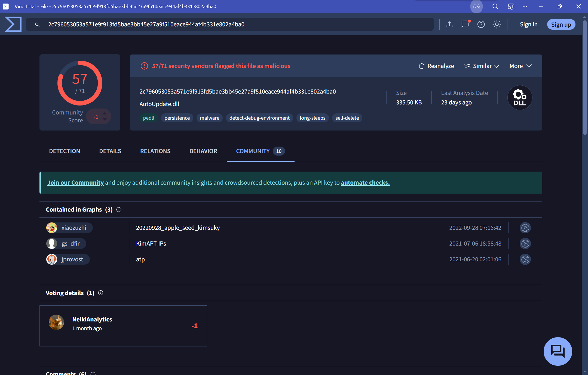Click the hash search input field
Screen dimensions: 588x375
click(230, 24)
